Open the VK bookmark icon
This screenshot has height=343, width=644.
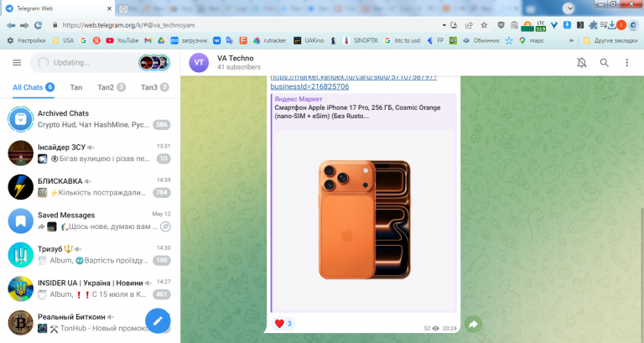216,40
